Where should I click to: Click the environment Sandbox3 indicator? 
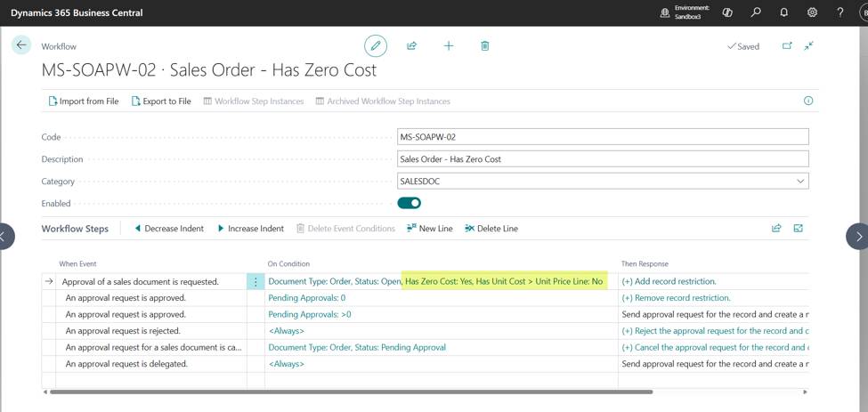[685, 12]
